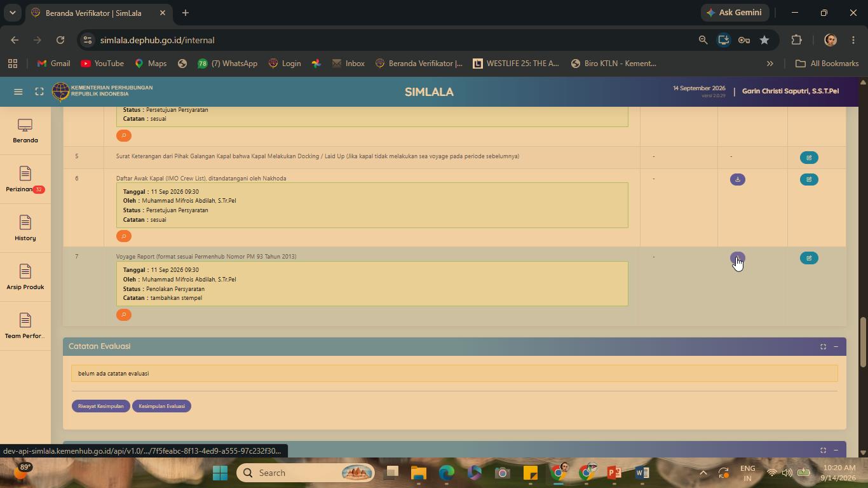Image resolution: width=868 pixels, height=488 pixels.
Task: Show hidden system tray icons
Action: coord(703,473)
